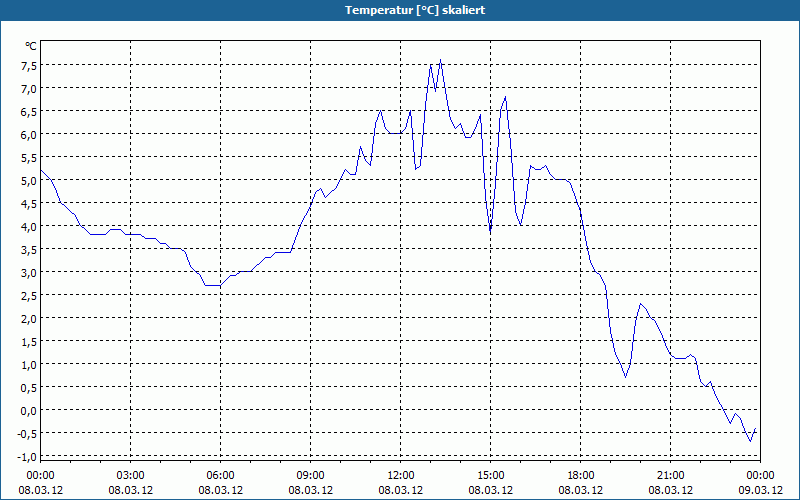Screen dimensions: 800x500
Task: Click the chart title "Temperatur [°C] skaliert"
Action: [415, 10]
